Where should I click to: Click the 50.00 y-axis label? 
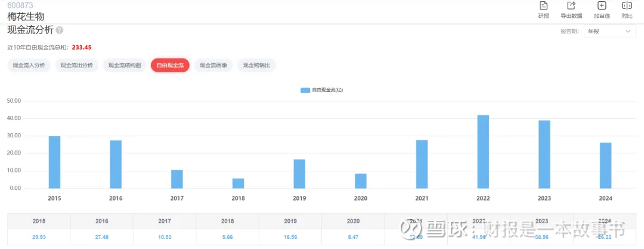[15, 101]
